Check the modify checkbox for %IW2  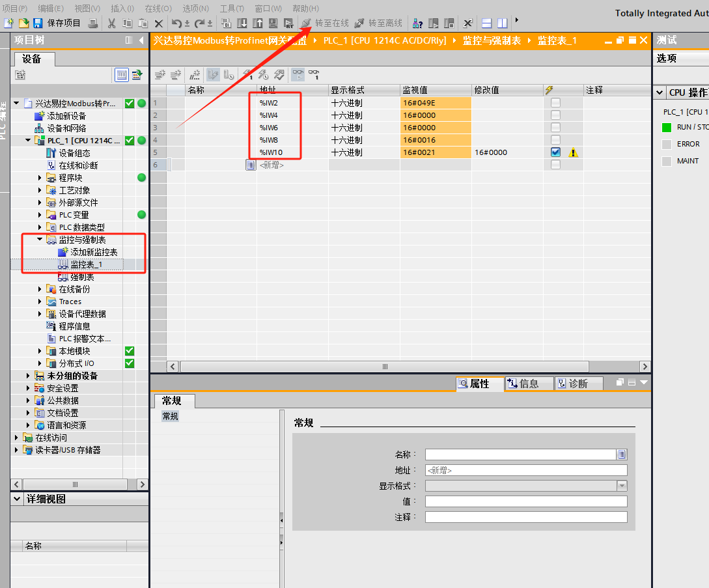coord(556,103)
